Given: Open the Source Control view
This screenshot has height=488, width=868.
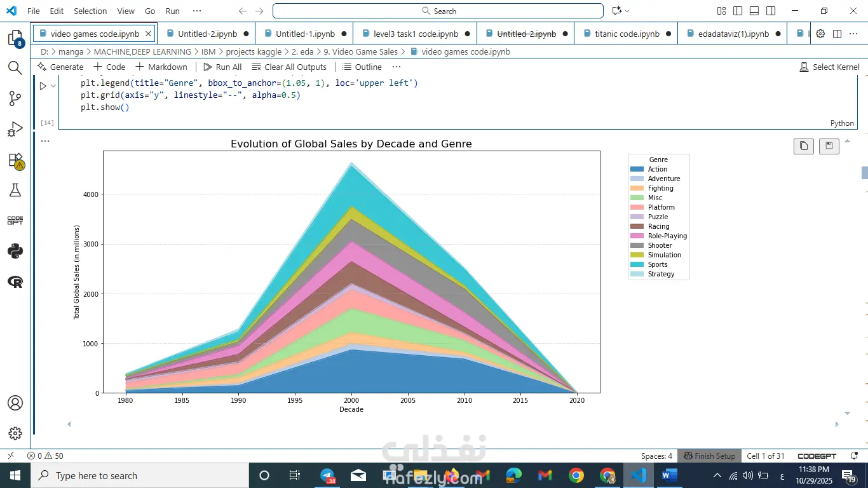Looking at the screenshot, I should [15, 98].
